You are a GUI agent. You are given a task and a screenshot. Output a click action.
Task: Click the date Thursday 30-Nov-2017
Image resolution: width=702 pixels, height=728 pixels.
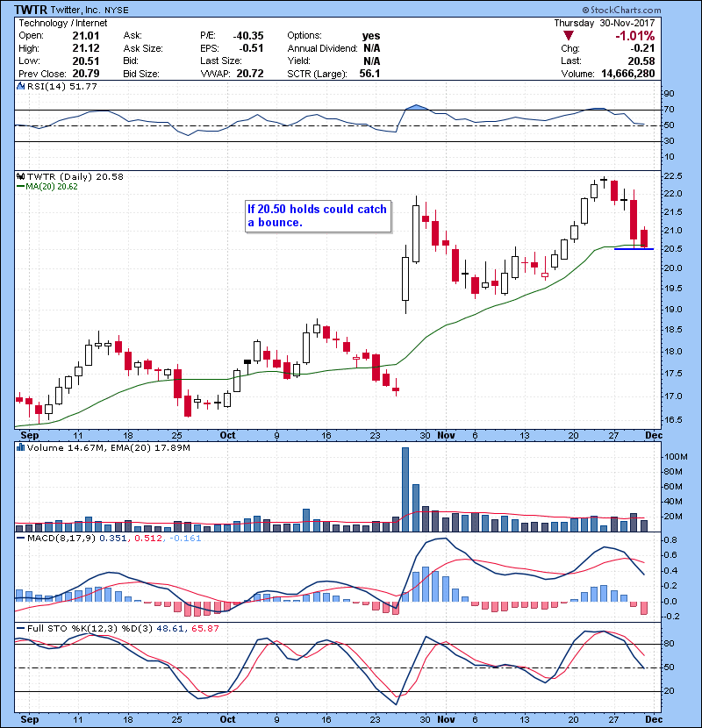tap(605, 23)
